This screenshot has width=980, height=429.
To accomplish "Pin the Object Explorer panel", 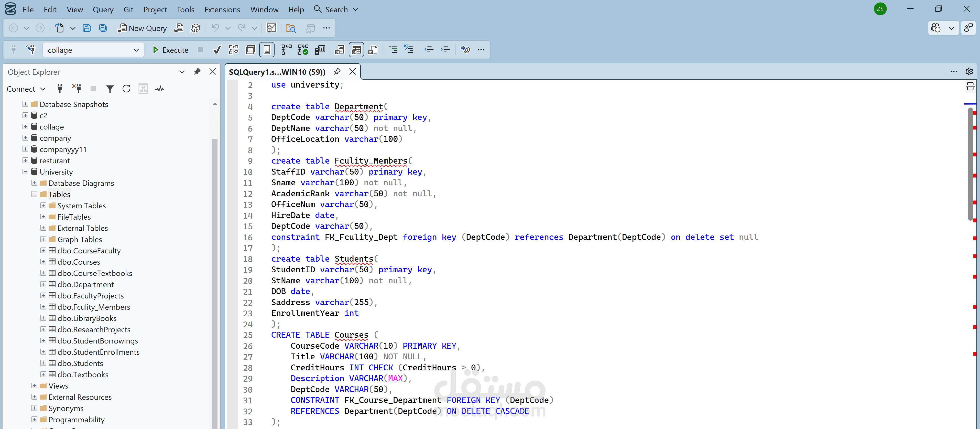I will pos(197,72).
